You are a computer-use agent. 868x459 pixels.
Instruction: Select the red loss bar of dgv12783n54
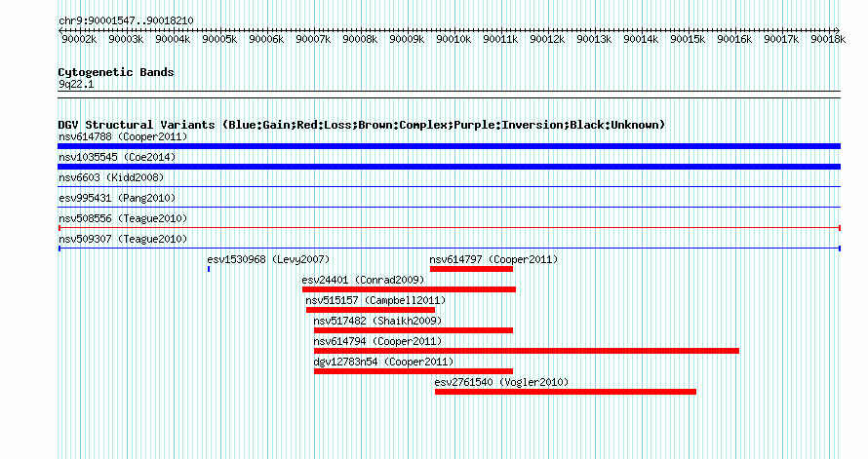414,371
